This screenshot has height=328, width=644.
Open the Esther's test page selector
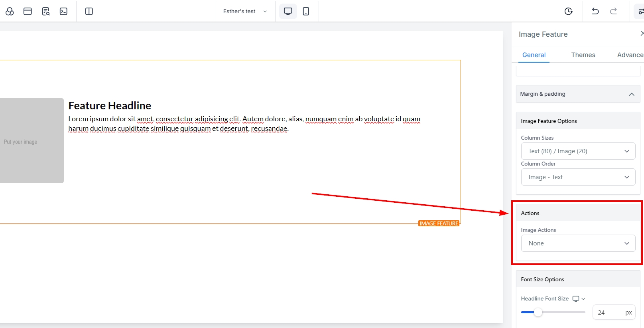[245, 11]
